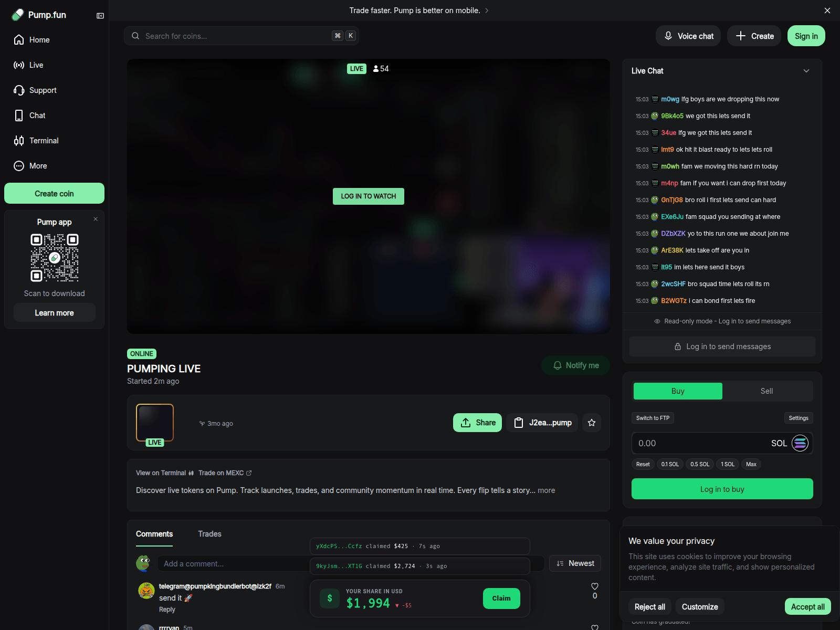Like the telegram bundlerbot comment

(595, 586)
